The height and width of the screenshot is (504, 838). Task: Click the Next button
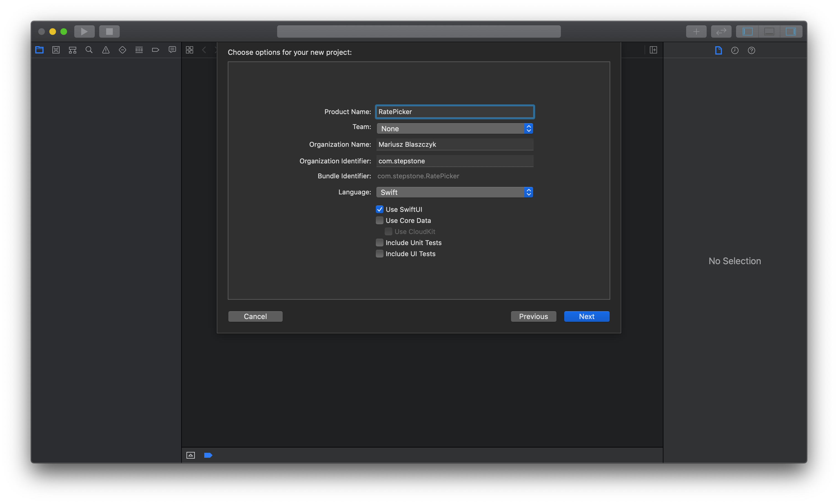[x=587, y=316]
